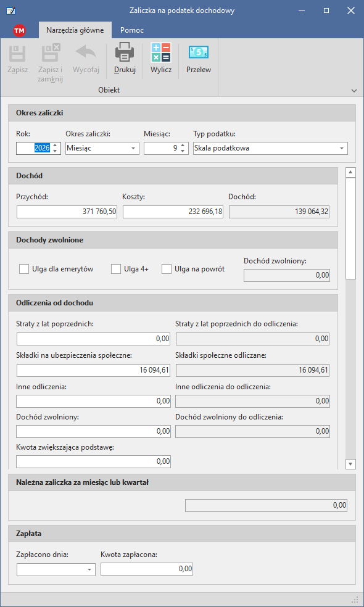This screenshot has height=607, width=364.
Task: Increase the Rok value with the up arrow
Action: pos(55,145)
